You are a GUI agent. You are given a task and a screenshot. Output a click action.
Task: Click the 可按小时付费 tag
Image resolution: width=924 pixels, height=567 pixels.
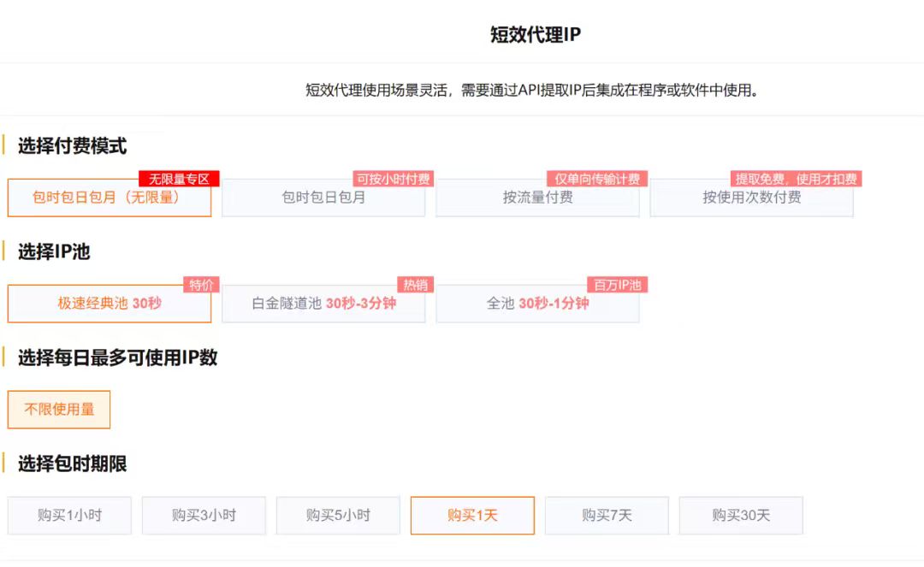point(394,179)
